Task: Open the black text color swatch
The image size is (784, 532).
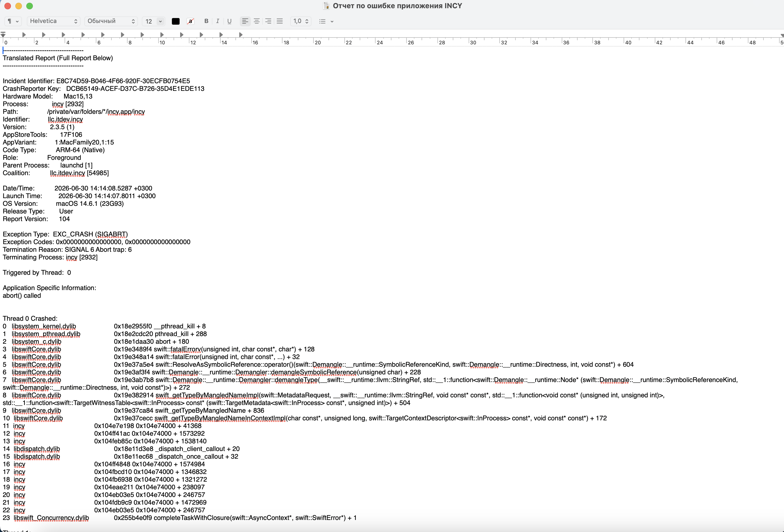Action: 176,21
